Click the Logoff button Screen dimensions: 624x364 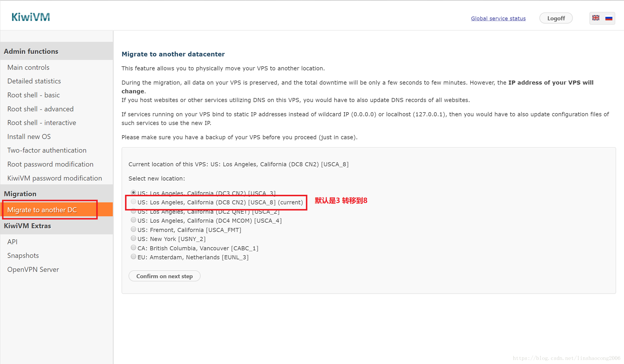click(556, 18)
